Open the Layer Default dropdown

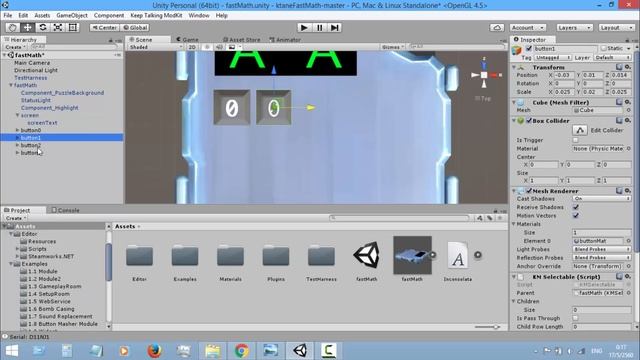[x=613, y=58]
